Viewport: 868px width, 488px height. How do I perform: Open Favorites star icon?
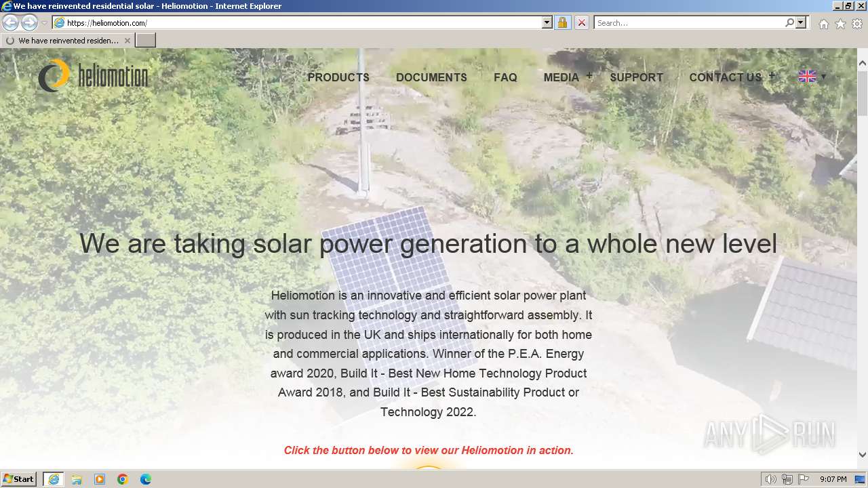pyautogui.click(x=840, y=24)
